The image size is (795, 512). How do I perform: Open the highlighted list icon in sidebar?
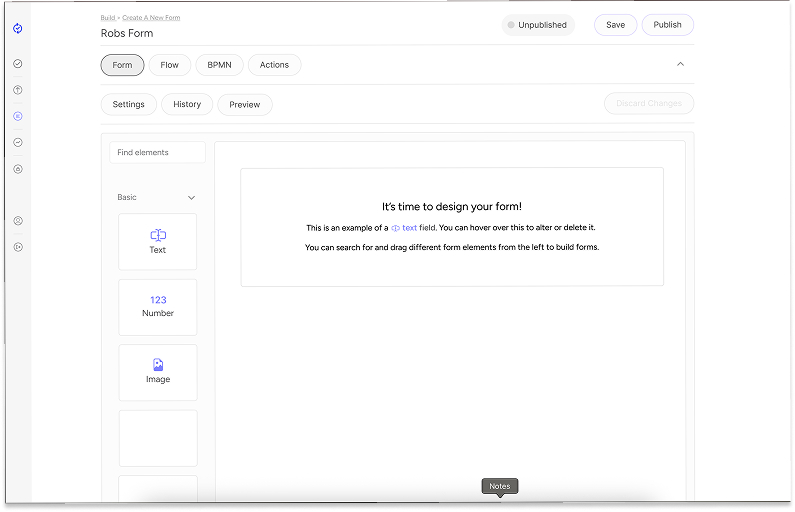click(x=18, y=116)
